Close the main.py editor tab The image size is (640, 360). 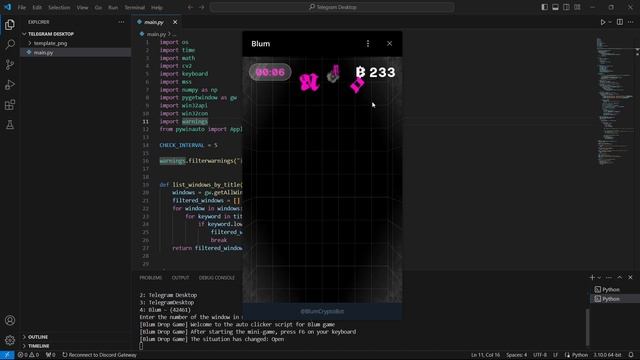click(x=175, y=22)
